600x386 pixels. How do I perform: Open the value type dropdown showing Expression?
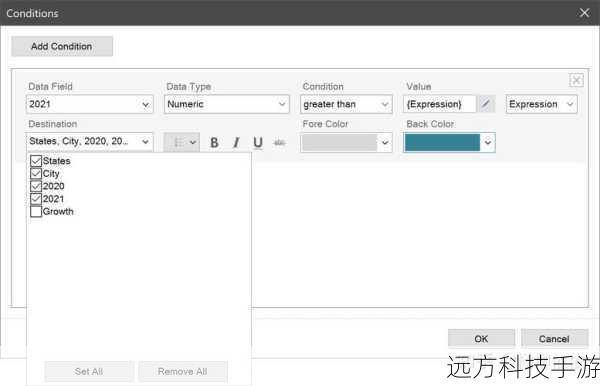point(541,104)
